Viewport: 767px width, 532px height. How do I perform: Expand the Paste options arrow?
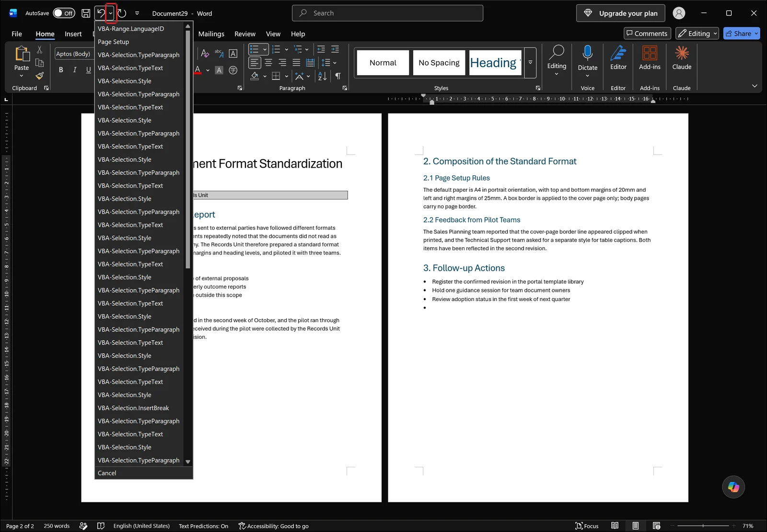coord(22,76)
